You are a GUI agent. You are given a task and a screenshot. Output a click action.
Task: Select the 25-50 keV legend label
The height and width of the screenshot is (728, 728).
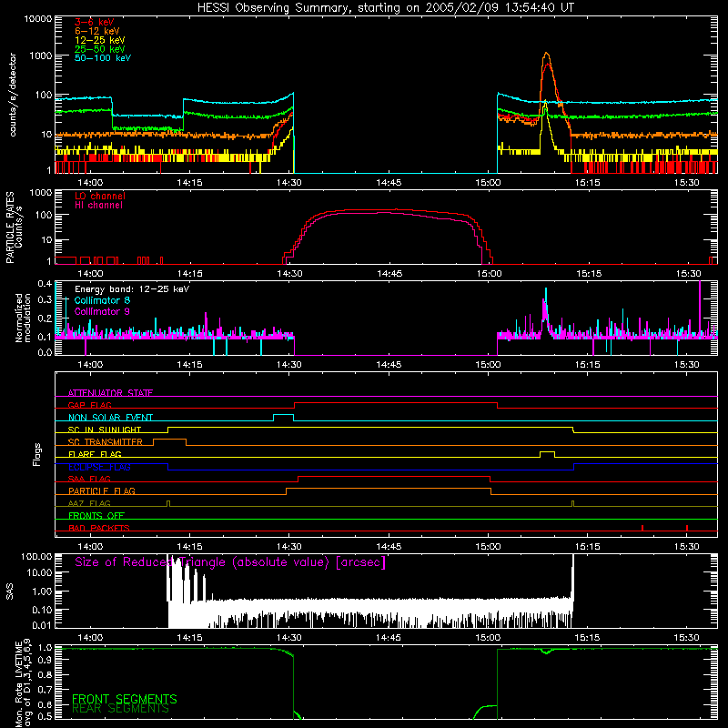point(100,49)
